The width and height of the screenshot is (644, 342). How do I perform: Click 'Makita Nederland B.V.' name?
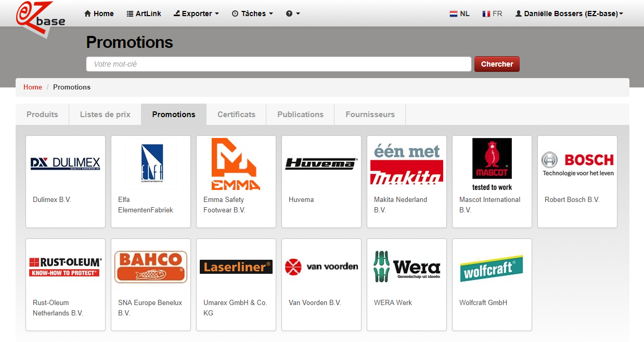tap(401, 205)
